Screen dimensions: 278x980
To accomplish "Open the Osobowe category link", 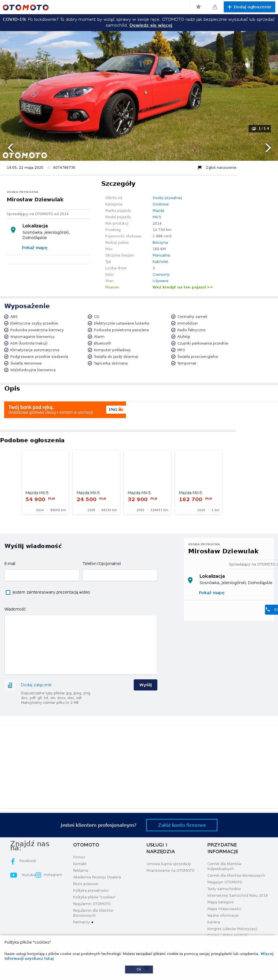I will 161,204.
